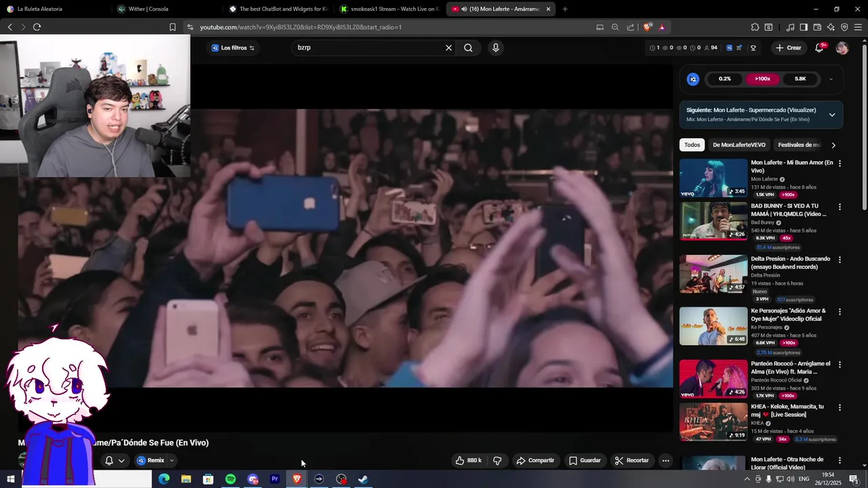Screen dimensions: 868x488
Task: Open the more actions ellipsis under video
Action: coord(665,460)
